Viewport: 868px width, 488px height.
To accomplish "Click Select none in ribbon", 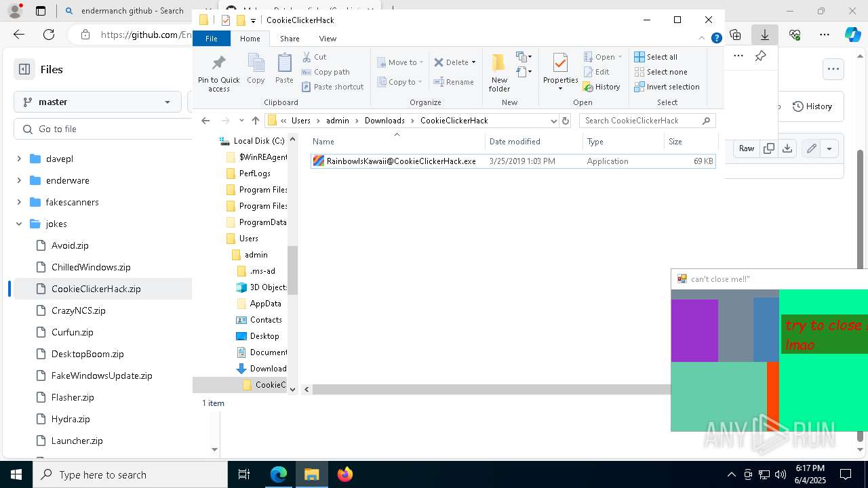I will coord(660,72).
